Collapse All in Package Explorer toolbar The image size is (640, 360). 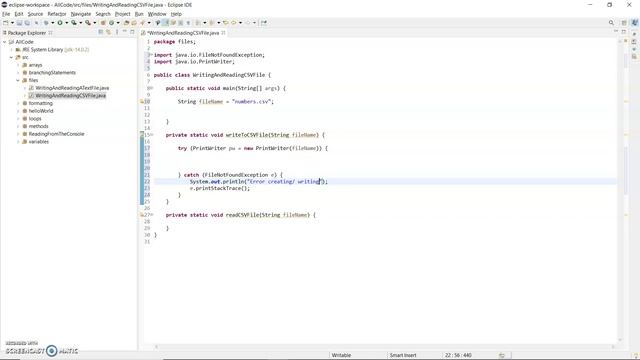click(x=100, y=32)
